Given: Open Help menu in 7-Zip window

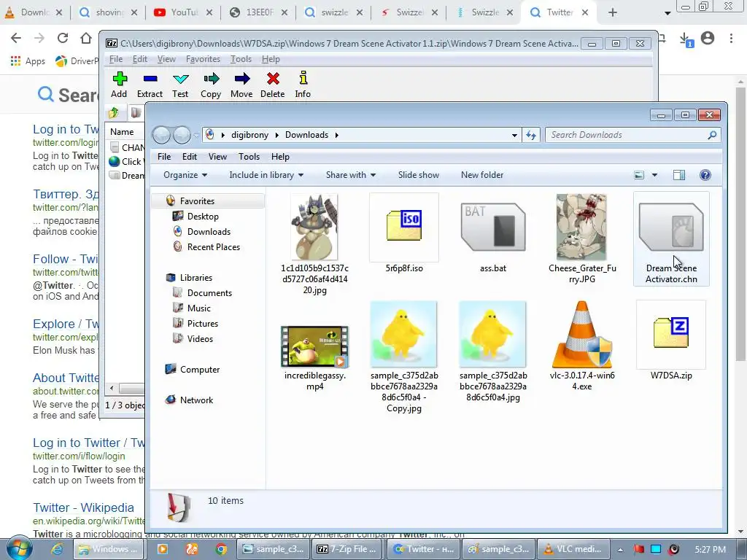Looking at the screenshot, I should pyautogui.click(x=271, y=59).
